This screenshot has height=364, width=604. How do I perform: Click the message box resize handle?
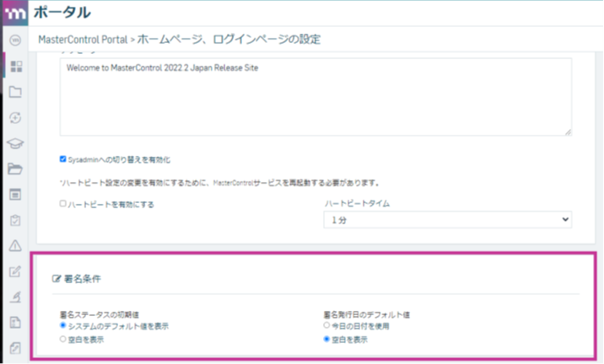[x=569, y=132]
